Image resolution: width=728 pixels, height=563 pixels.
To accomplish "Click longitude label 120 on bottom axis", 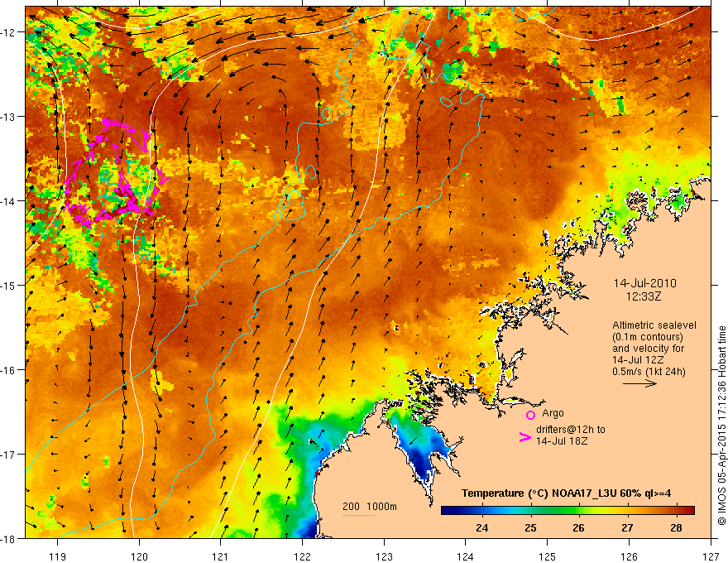I will [139, 556].
